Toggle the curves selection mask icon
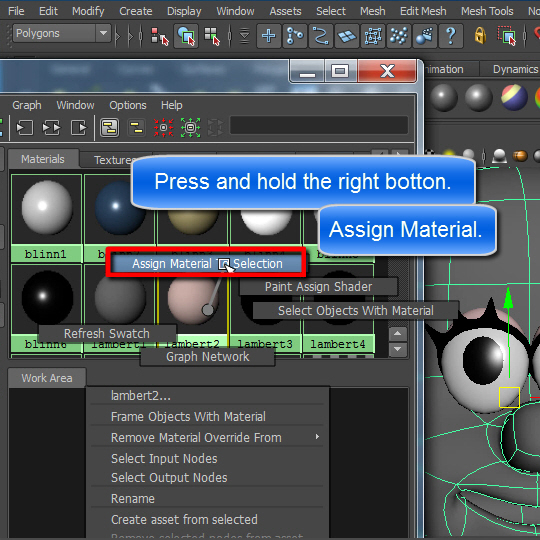 click(321, 36)
